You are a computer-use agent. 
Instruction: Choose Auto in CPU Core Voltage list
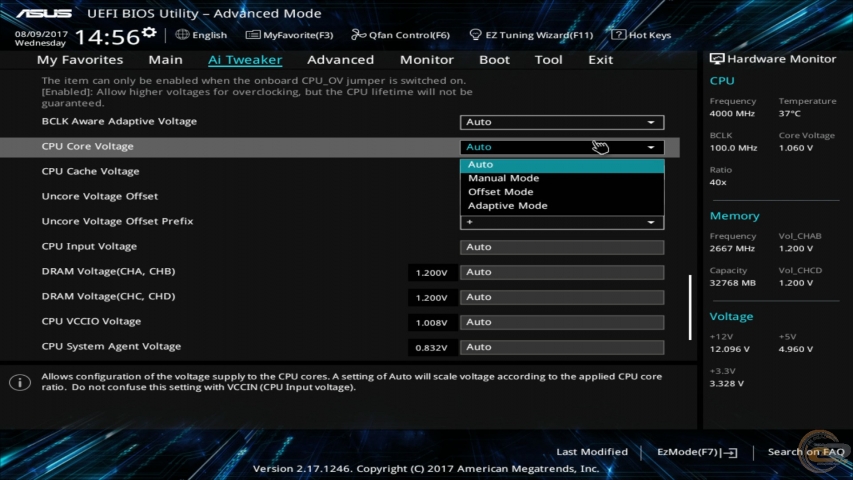tap(562, 165)
